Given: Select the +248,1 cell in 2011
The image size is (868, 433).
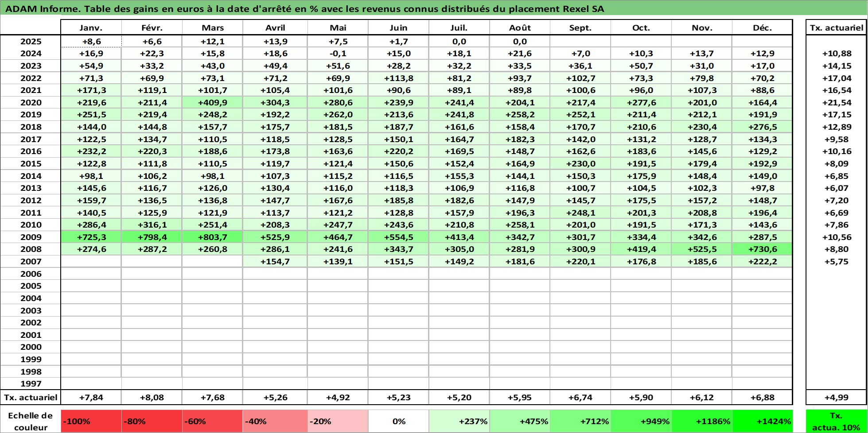Looking at the screenshot, I should [x=580, y=213].
